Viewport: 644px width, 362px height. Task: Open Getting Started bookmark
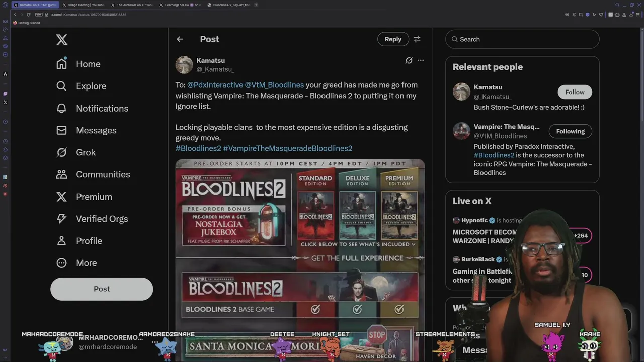[26, 23]
